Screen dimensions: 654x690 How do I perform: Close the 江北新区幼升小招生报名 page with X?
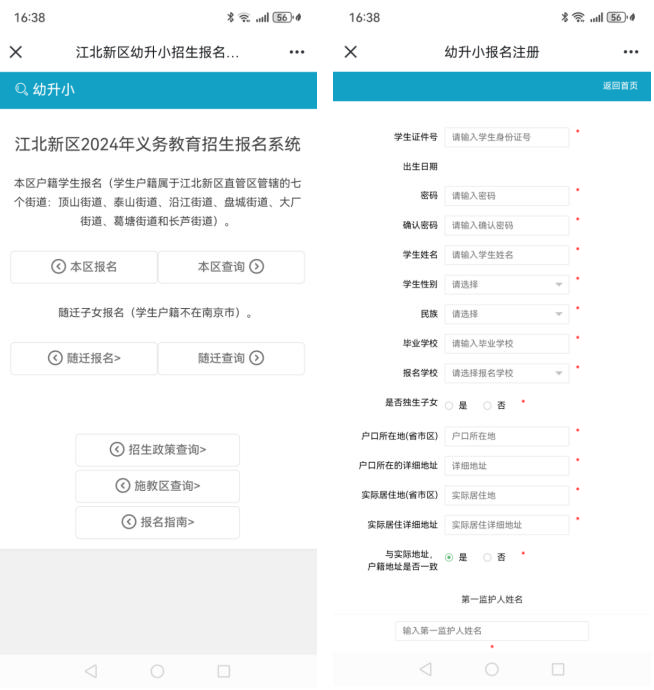tap(16, 52)
